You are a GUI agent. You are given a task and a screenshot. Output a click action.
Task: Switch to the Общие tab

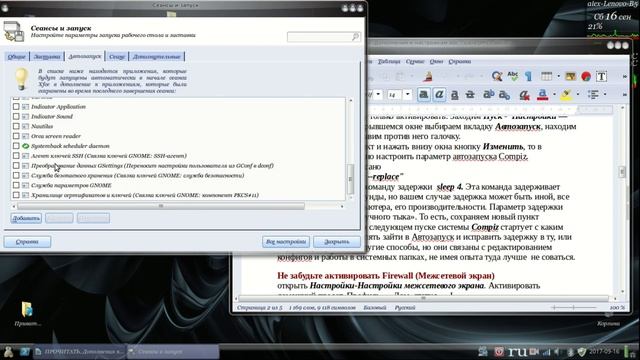(17, 56)
